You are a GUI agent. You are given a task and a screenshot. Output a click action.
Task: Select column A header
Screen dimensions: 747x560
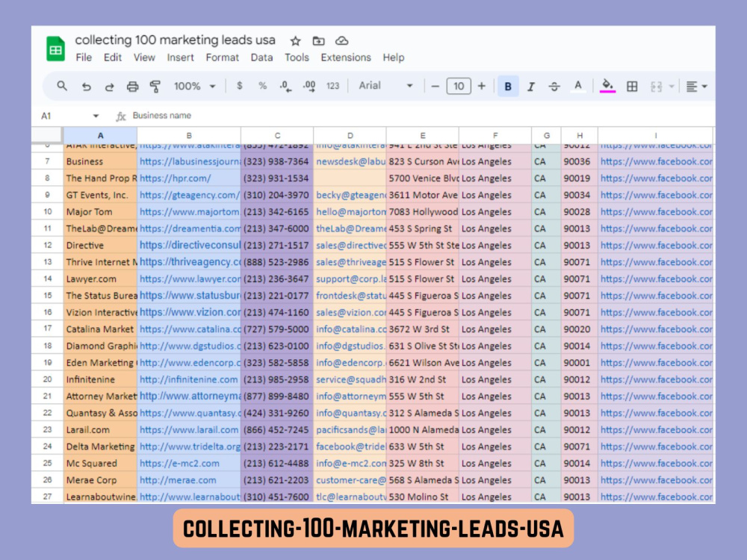(100, 135)
